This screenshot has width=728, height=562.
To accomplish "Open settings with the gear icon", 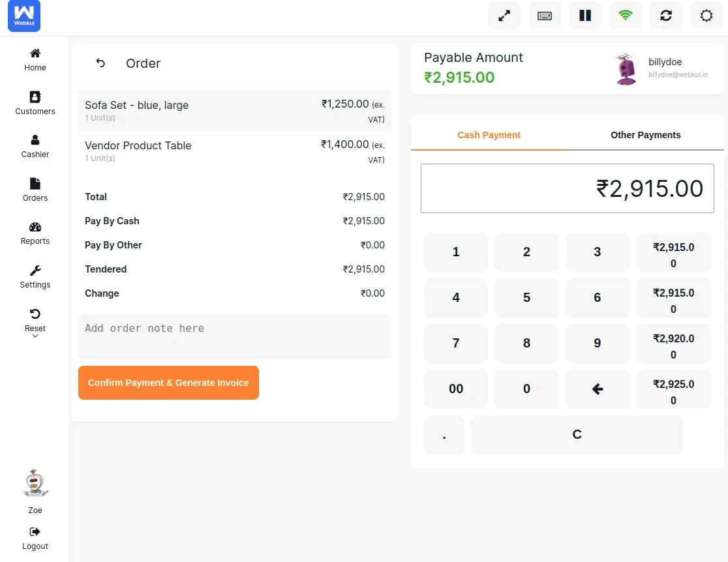I will [x=706, y=15].
